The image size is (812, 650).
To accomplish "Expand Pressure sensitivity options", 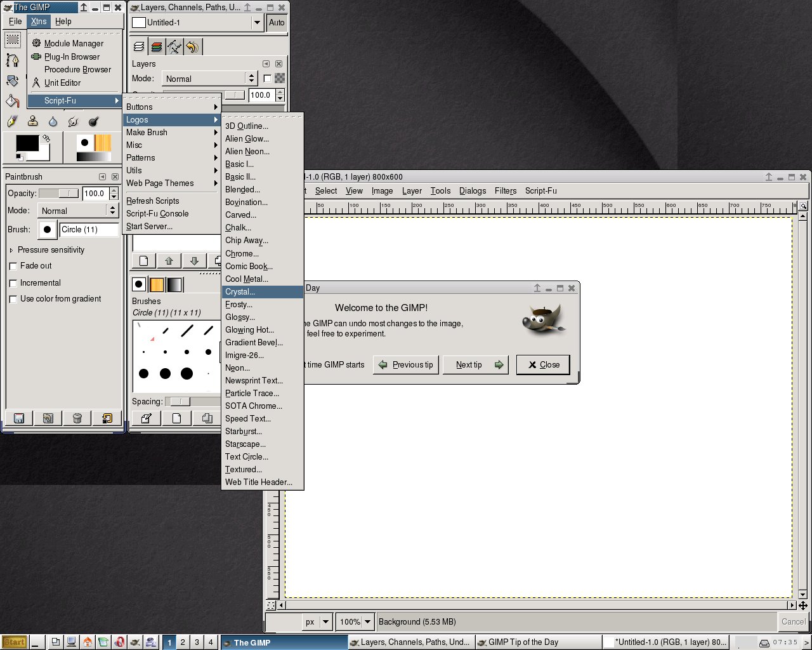I will click(x=11, y=250).
